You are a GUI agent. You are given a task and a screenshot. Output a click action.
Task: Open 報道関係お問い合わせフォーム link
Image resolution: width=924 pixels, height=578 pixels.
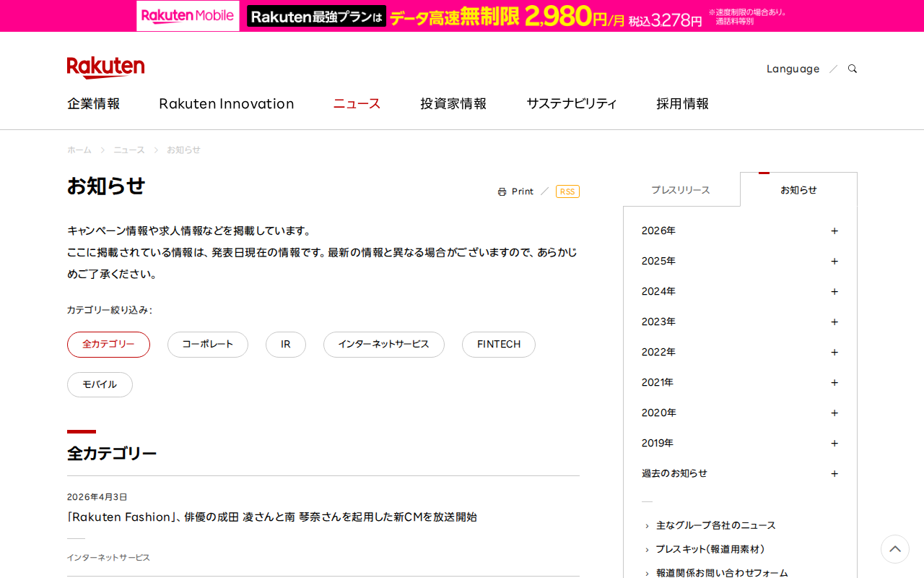tap(720, 571)
